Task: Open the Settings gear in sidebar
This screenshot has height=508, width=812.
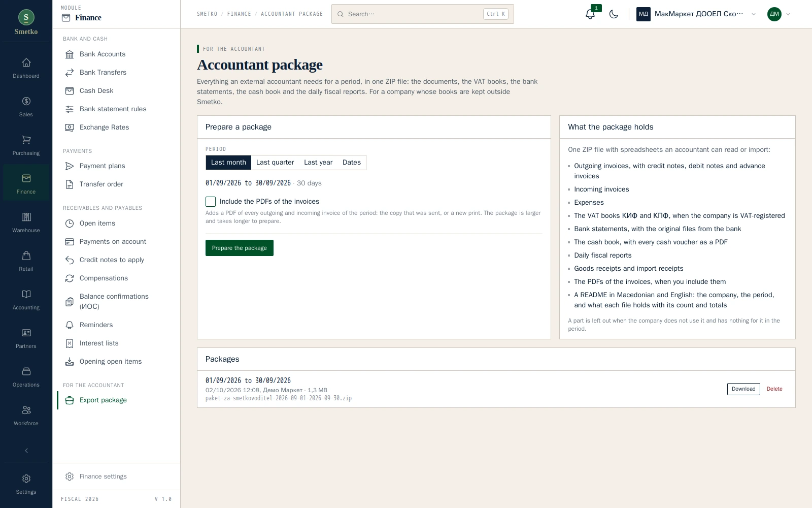Action: [26, 479]
